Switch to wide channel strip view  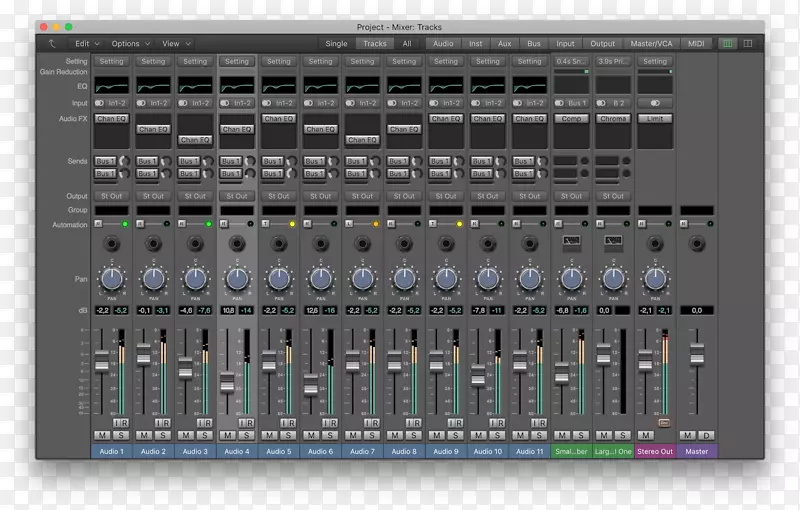(747, 44)
